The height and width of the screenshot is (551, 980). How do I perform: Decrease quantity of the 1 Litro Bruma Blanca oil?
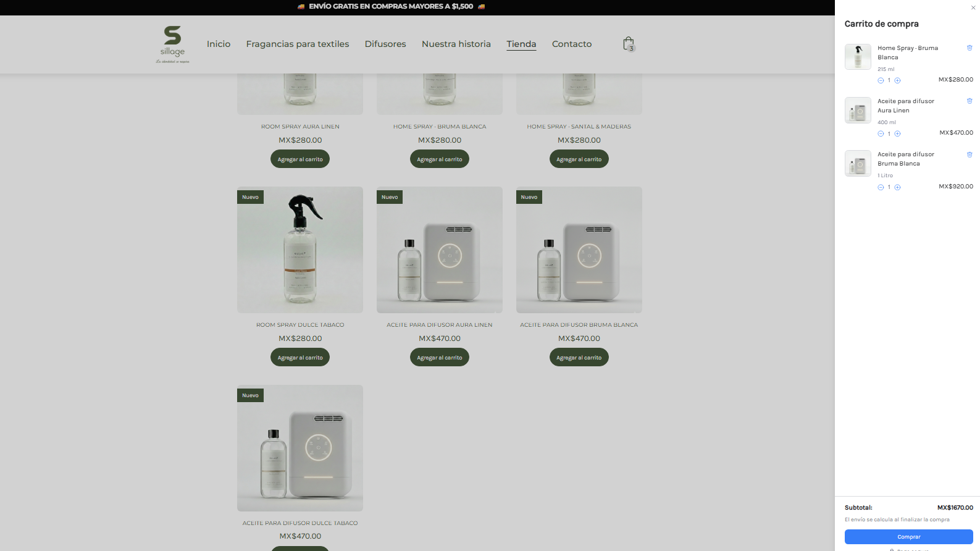tap(881, 187)
